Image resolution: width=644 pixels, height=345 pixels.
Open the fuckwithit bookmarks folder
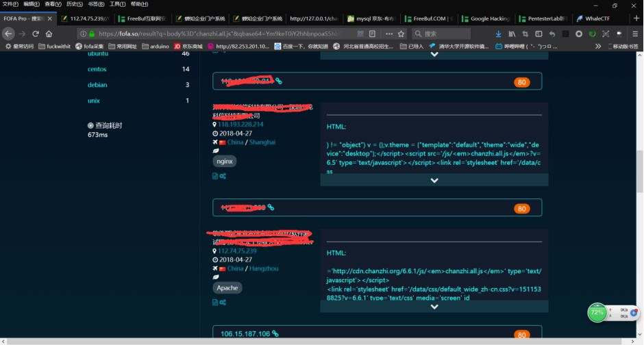(x=55, y=47)
